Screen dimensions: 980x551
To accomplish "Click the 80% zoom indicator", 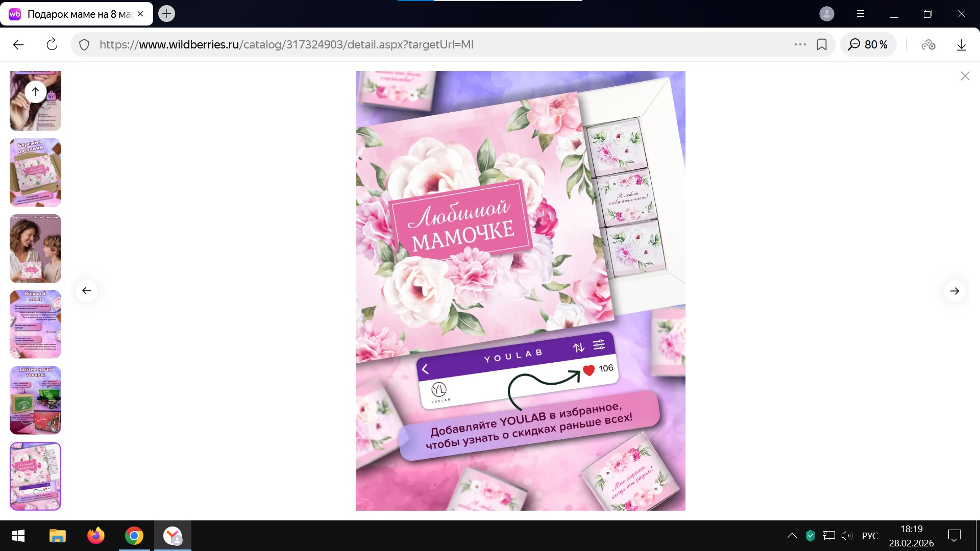I will click(x=868, y=45).
